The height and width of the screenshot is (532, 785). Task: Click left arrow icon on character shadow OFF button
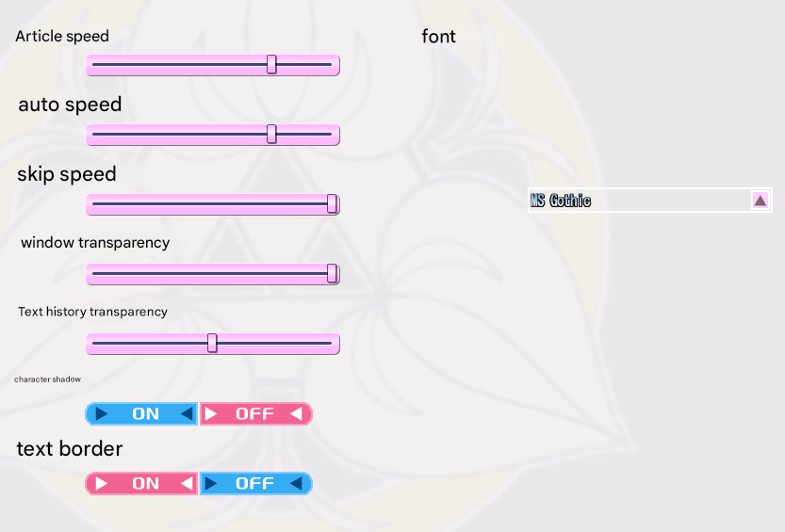(297, 413)
